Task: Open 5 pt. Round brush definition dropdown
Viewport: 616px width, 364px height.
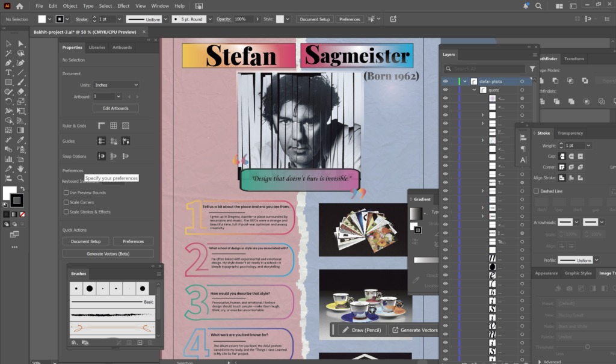Action: (210, 19)
